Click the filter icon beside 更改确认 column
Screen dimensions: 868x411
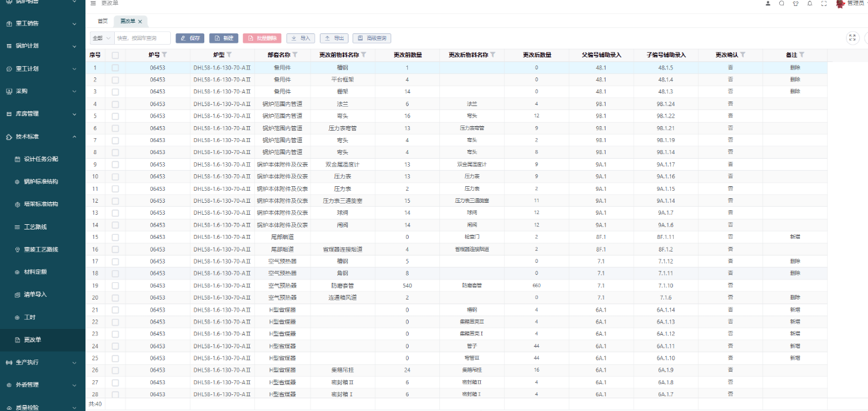[x=742, y=55]
